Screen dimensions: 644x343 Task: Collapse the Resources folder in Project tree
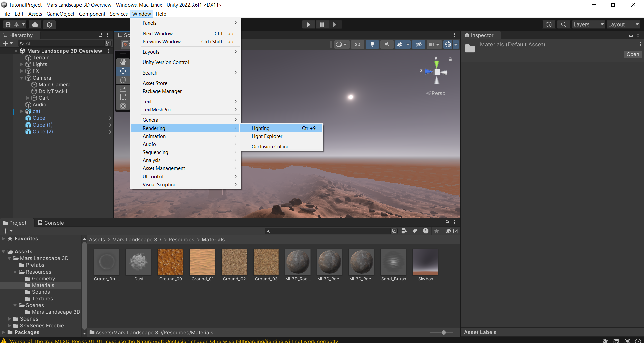tap(15, 272)
